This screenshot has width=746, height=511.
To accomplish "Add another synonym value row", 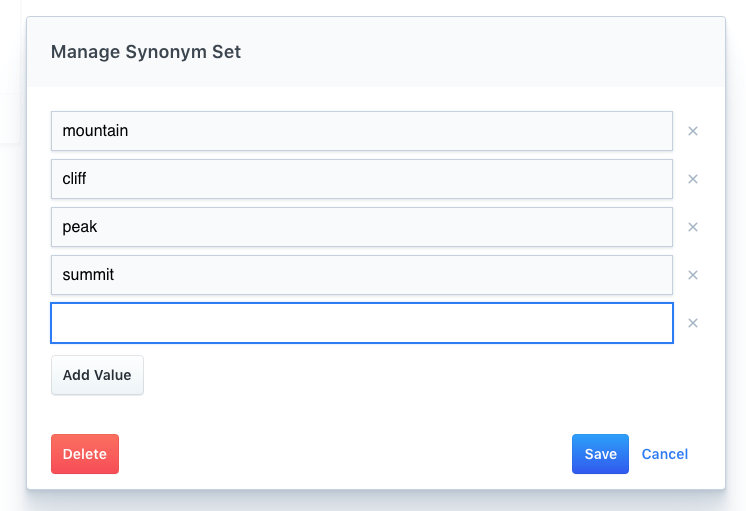I will pyautogui.click(x=97, y=375).
